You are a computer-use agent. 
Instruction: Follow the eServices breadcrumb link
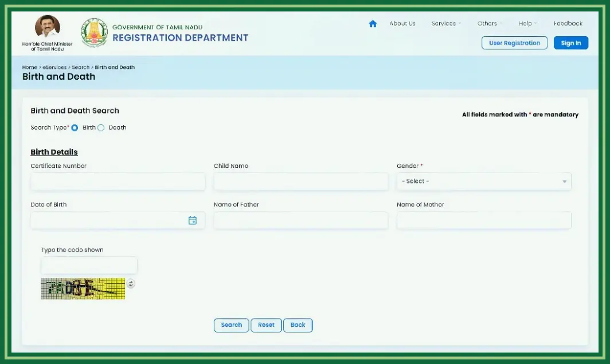click(x=54, y=67)
